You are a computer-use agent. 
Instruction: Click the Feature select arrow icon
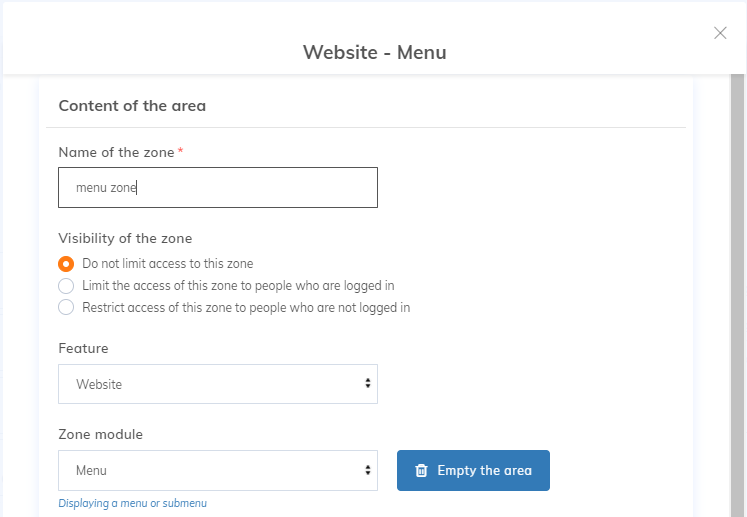coord(368,384)
